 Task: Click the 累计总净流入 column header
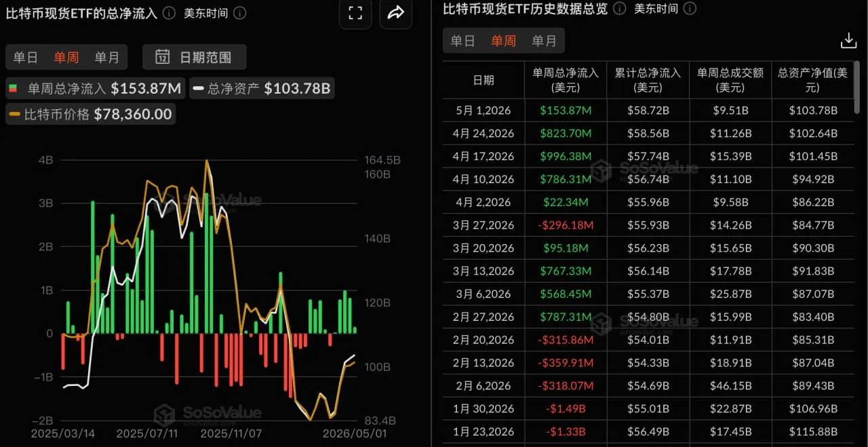click(x=648, y=80)
